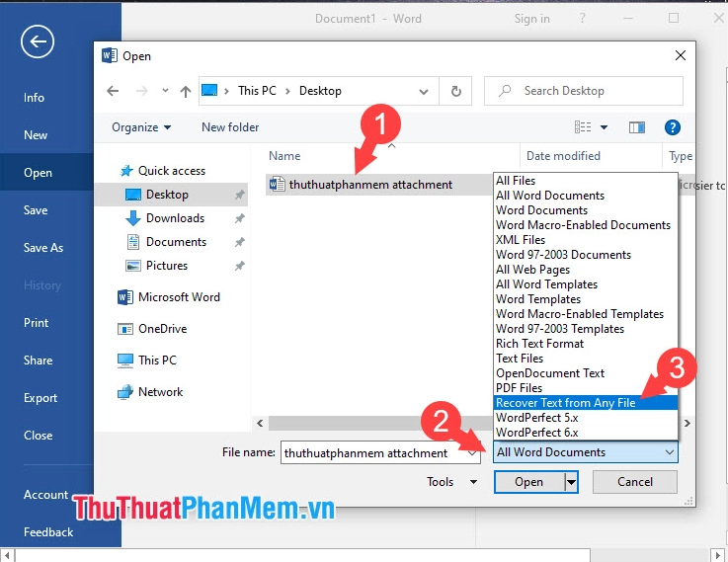Go back using the dialog back arrow
Viewport: 728px width, 562px height.
coord(113,91)
